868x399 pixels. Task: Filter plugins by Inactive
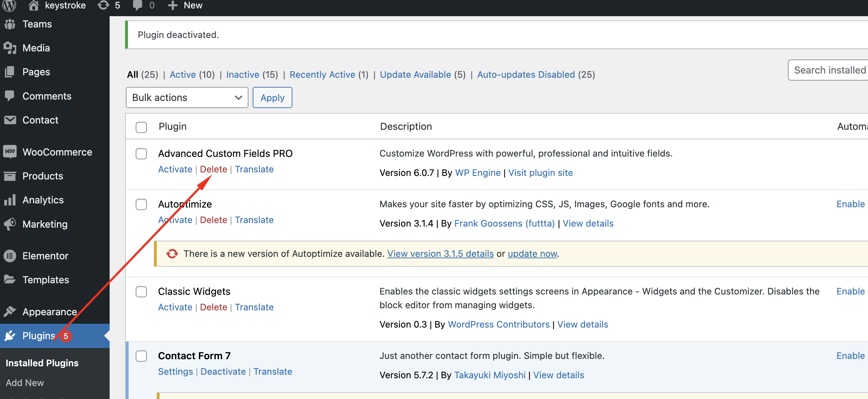pyautogui.click(x=243, y=75)
